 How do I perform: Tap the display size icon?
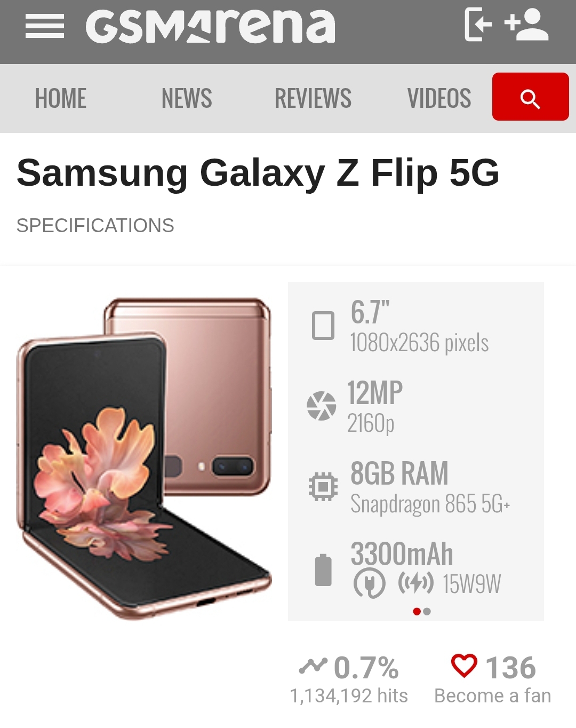pos(323,326)
